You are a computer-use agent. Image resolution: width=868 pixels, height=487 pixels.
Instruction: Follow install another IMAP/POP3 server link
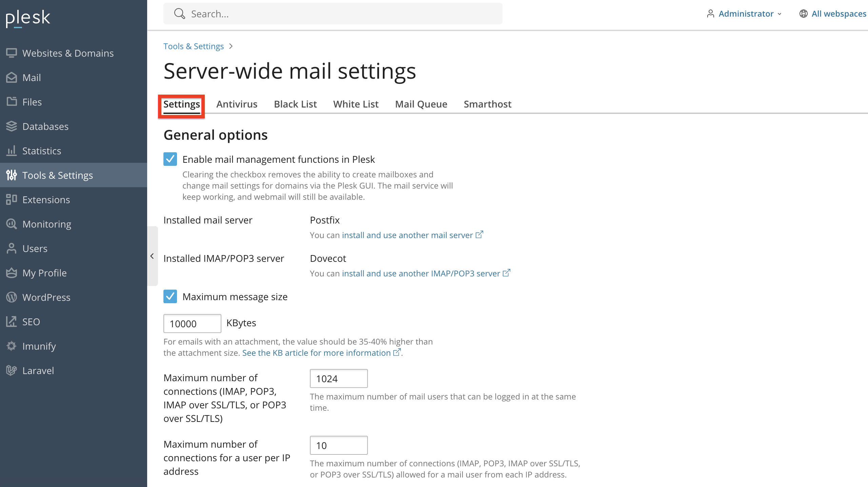click(x=426, y=273)
